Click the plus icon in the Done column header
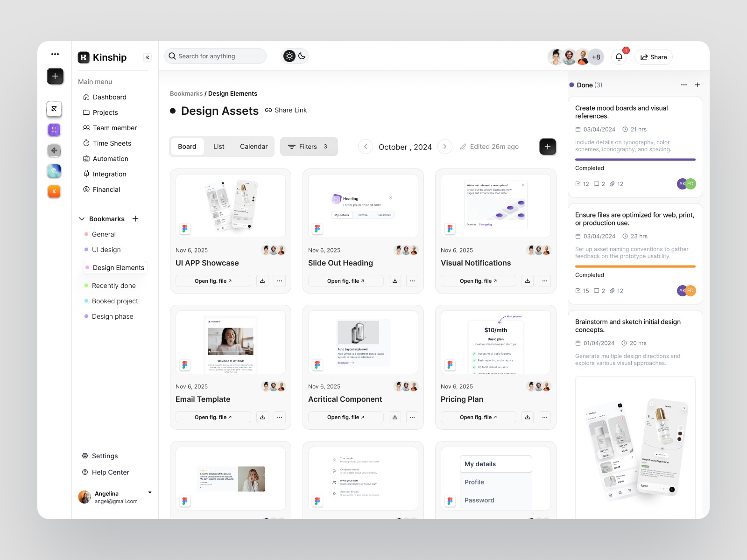This screenshot has height=560, width=747. [697, 85]
